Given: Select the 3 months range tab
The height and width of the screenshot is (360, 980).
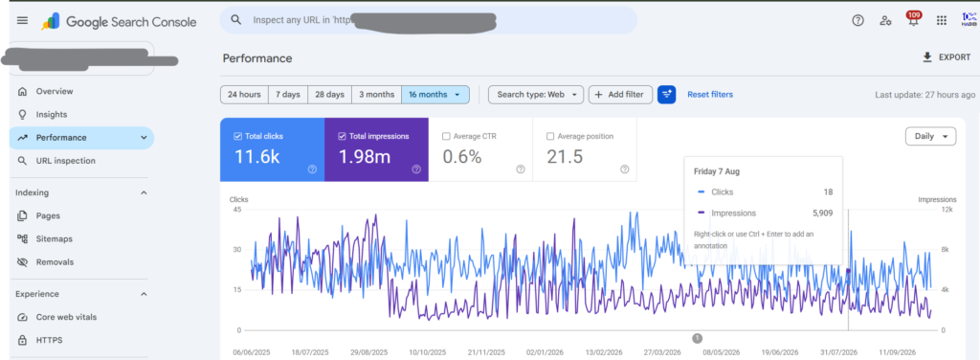Looking at the screenshot, I should 376,95.
